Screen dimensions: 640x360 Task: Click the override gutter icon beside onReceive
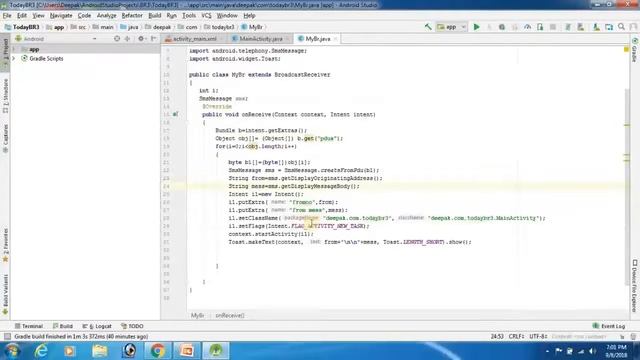pos(175,114)
